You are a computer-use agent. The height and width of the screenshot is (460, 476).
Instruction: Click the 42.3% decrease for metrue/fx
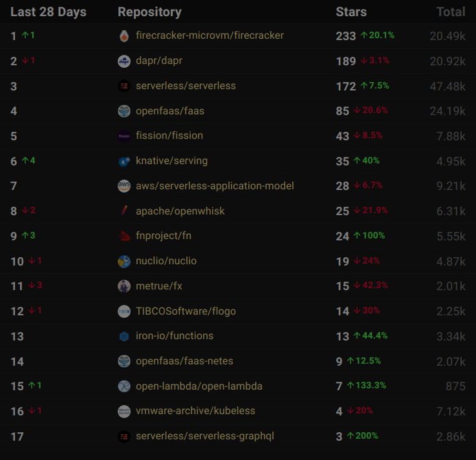click(371, 286)
